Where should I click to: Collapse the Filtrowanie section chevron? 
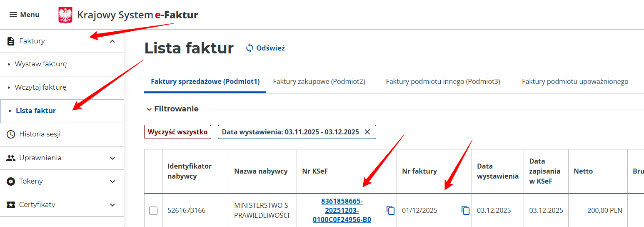[x=149, y=109]
